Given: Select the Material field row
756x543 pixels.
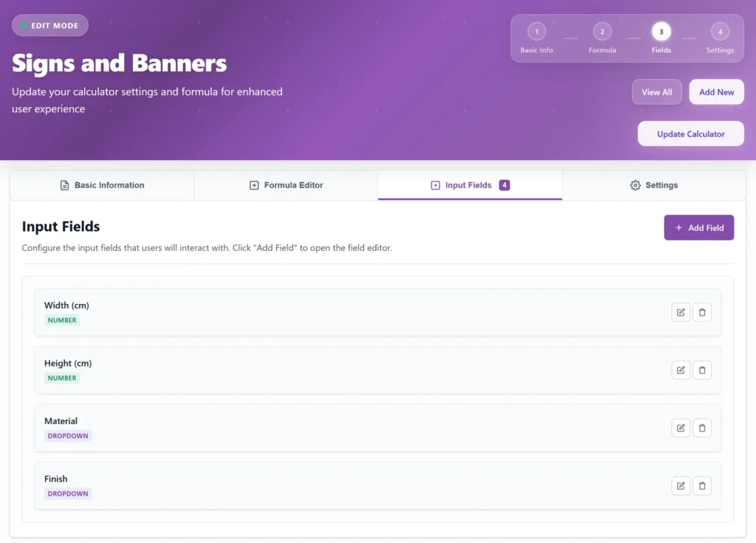Looking at the screenshot, I should click(x=378, y=428).
